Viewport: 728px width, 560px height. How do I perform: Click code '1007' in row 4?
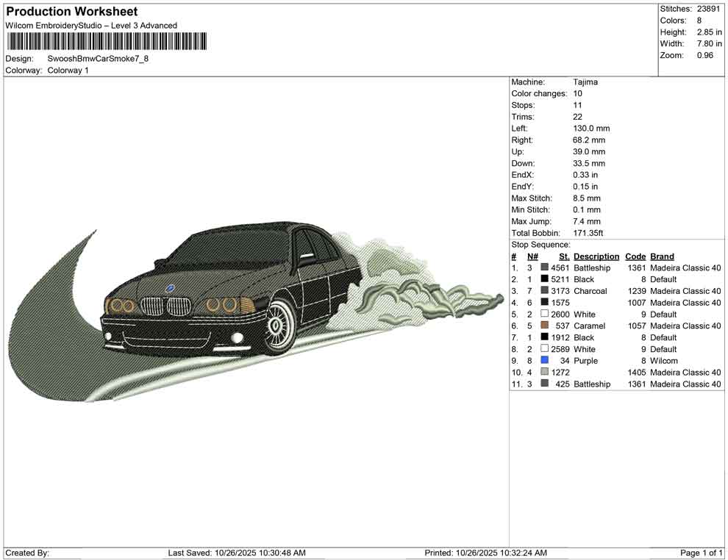tap(637, 303)
